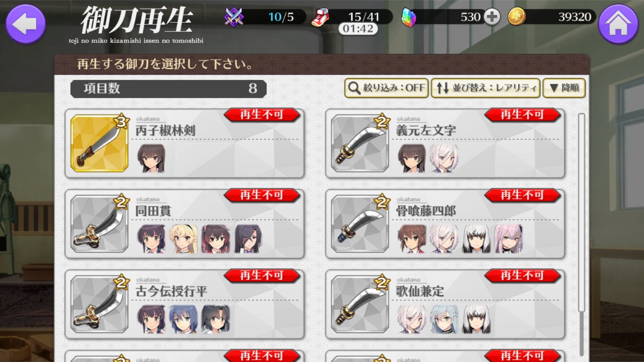This screenshot has width=644, height=362.
Task: Tap the rainbow crystal gem icon
Action: pos(409,17)
